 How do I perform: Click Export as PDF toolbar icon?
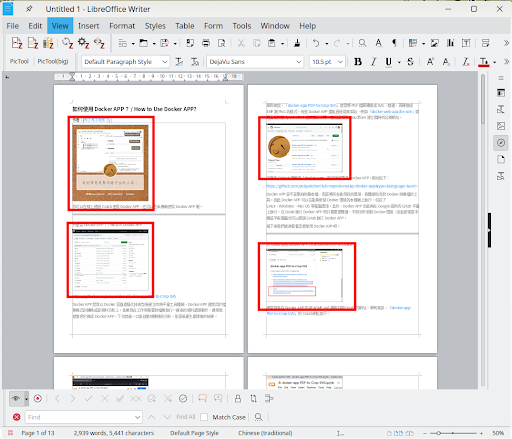190,43
